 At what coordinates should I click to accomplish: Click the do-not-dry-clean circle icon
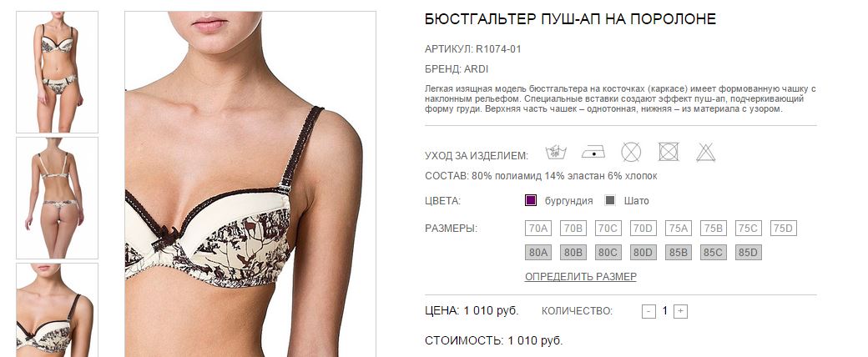point(631,152)
